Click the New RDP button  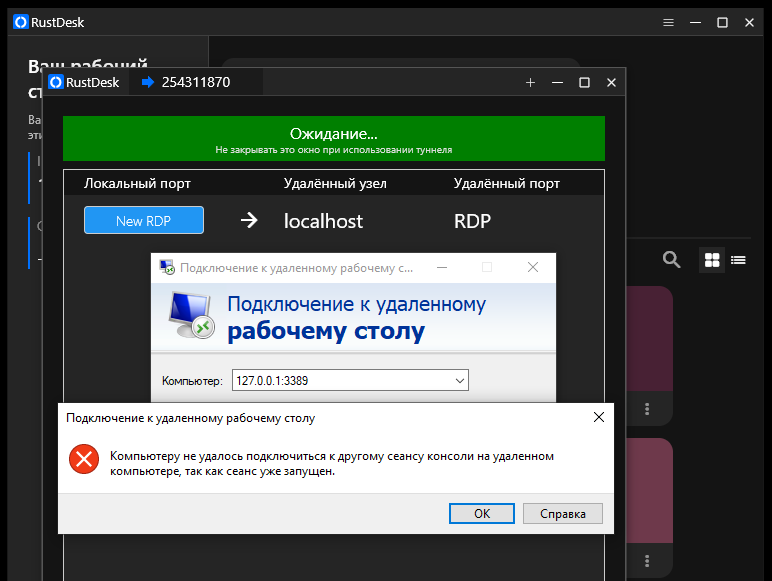pos(144,220)
